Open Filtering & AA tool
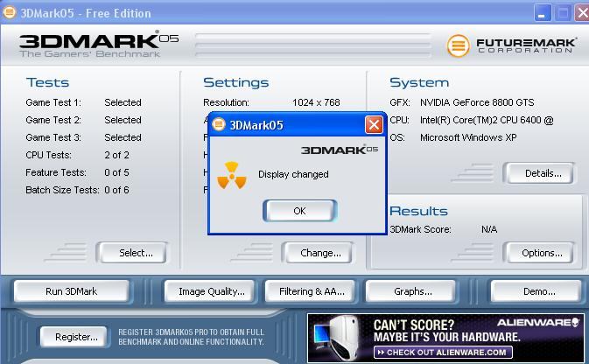Screen dimensions: 589x364 point(311,291)
